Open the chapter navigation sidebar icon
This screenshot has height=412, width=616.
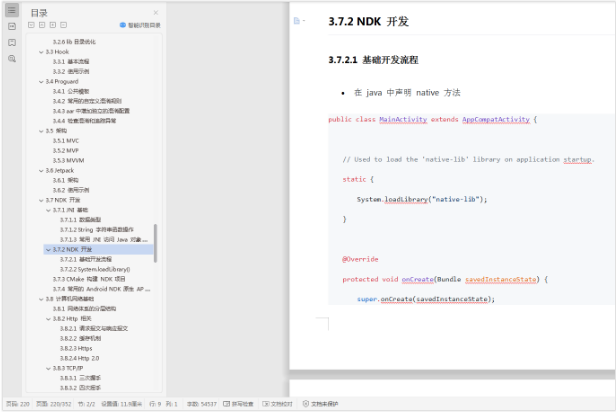click(x=12, y=26)
